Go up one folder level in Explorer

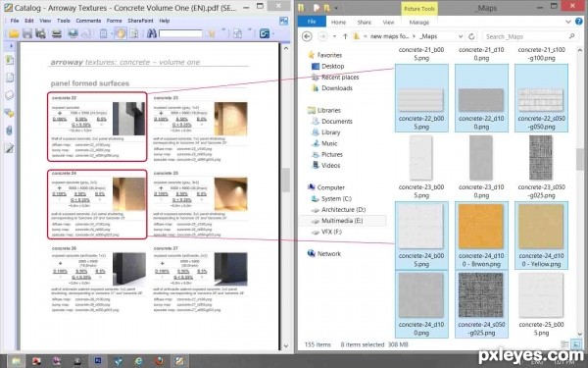[x=345, y=36]
